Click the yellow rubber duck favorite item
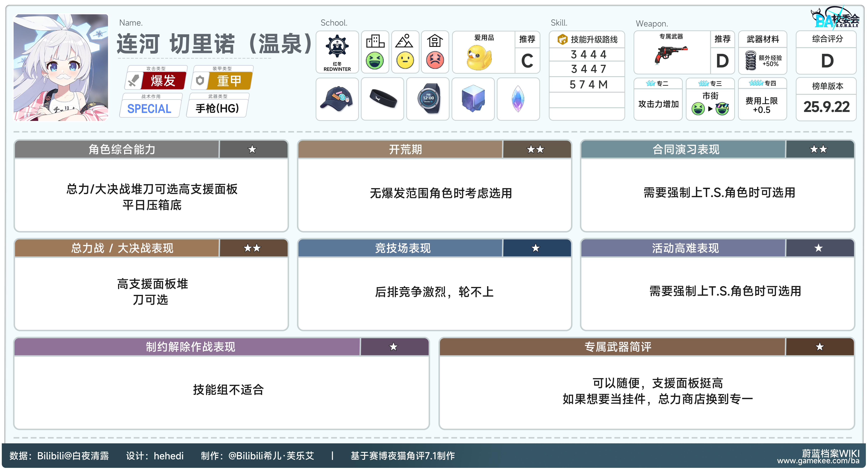 tap(479, 58)
